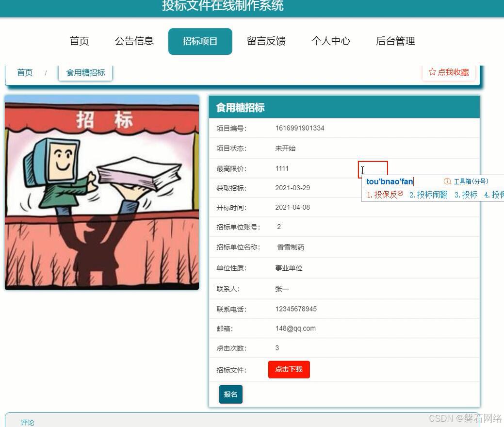Click the circled-i info icon in pinyin bar
The height and width of the screenshot is (427, 504).
[447, 181]
